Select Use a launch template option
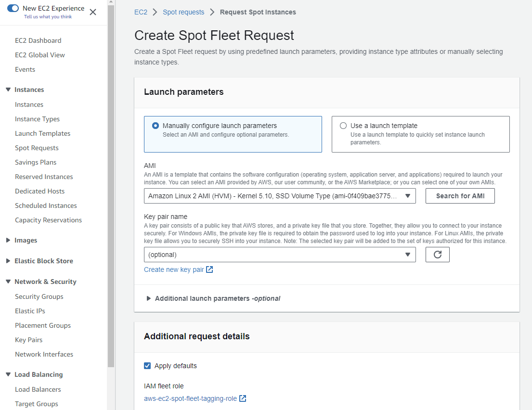This screenshot has width=532, height=410. tap(420, 134)
